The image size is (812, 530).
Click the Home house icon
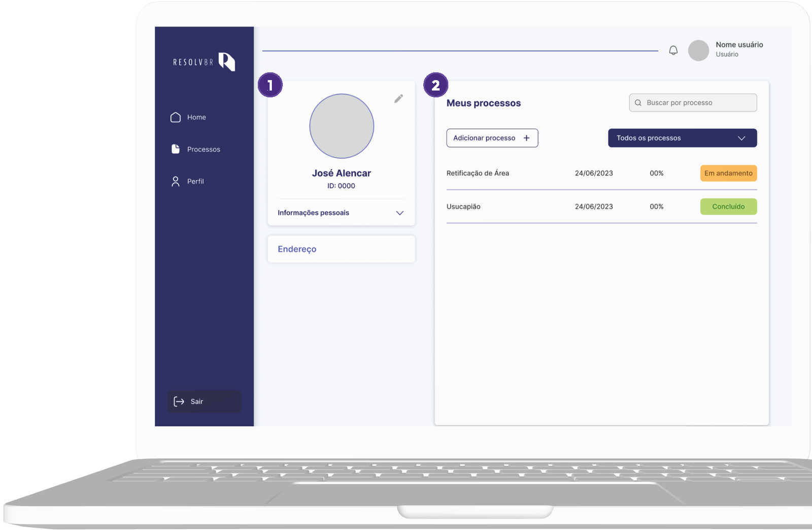[176, 117]
